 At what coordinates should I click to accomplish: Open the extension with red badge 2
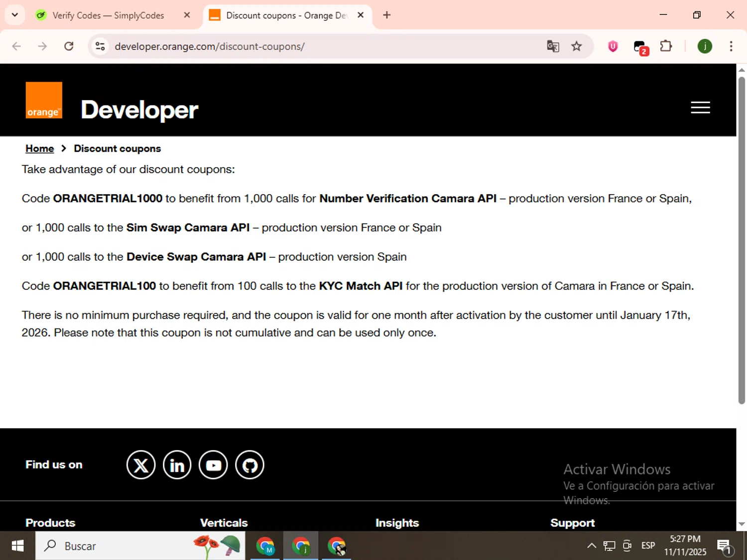coord(640,47)
